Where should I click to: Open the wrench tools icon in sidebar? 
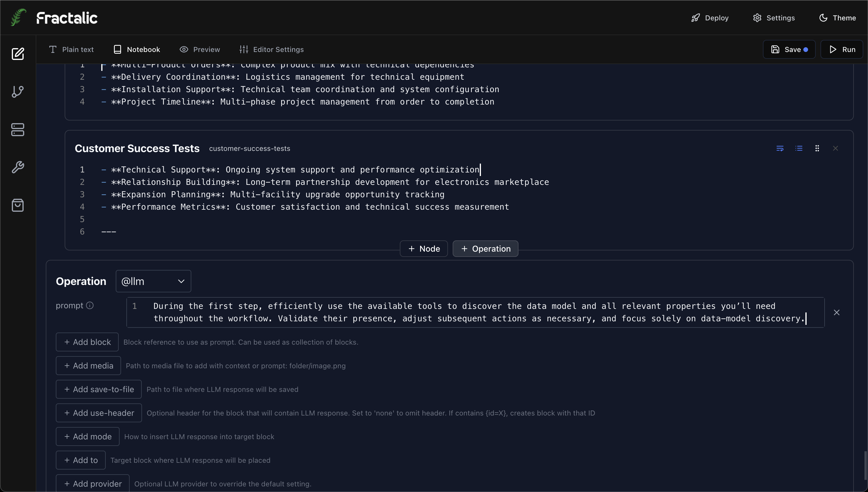coord(18,167)
